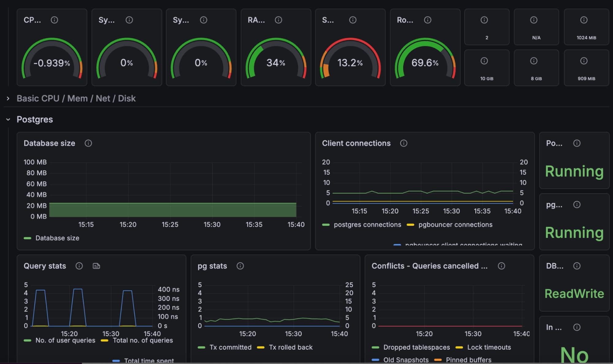Click info icon on In ... No panel
The height and width of the screenshot is (364, 613).
pyautogui.click(x=577, y=327)
